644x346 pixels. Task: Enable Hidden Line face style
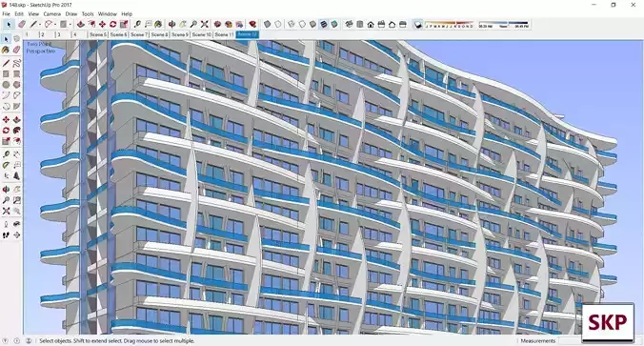pos(302,24)
